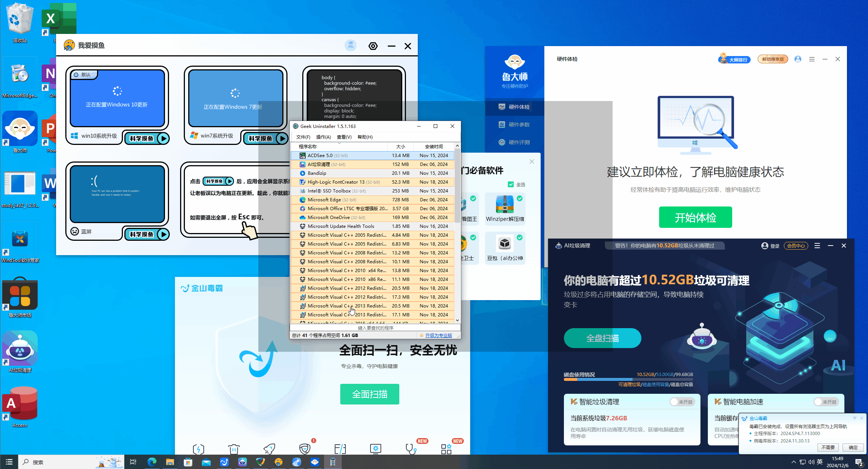
Task: Open 会员中心 in AI垃圾清理
Action: [796, 246]
